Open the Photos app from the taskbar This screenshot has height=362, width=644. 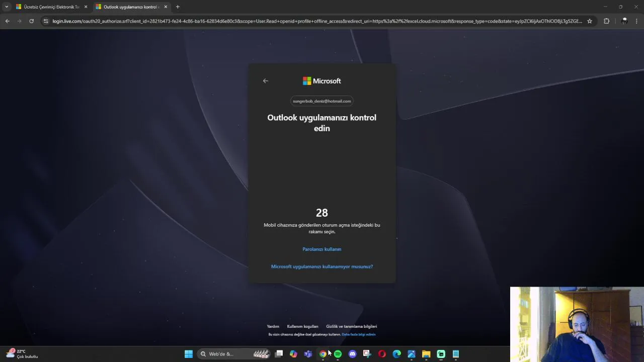(x=411, y=354)
